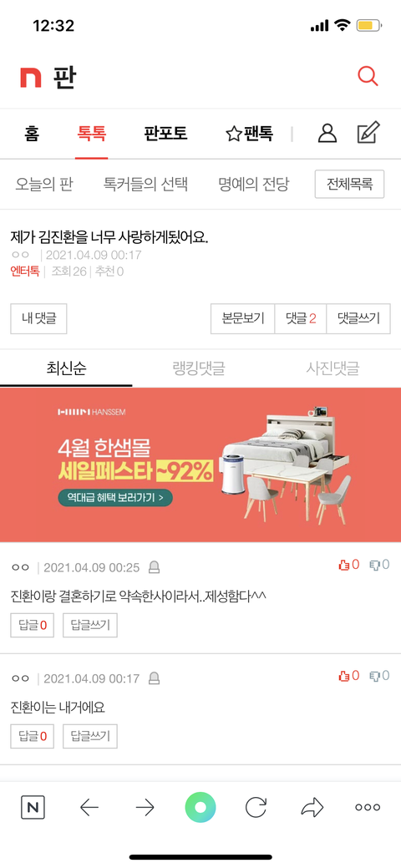
Task: Click the 전체목록 button
Action: pos(349,184)
